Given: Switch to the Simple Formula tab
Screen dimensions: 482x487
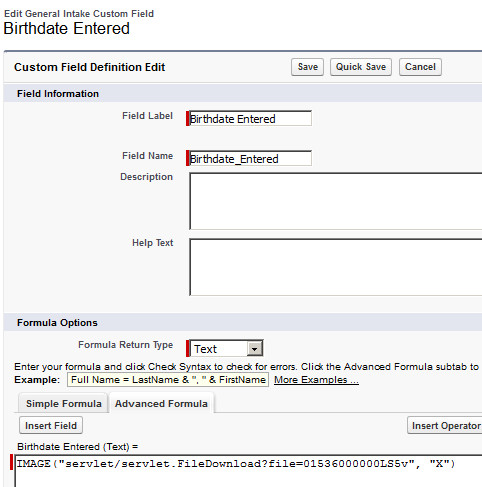Looking at the screenshot, I should click(x=63, y=403).
